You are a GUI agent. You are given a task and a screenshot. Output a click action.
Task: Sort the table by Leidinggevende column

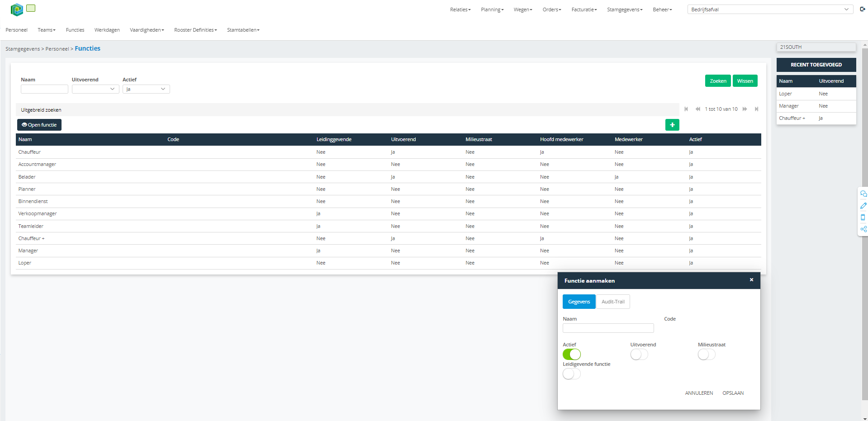point(334,139)
